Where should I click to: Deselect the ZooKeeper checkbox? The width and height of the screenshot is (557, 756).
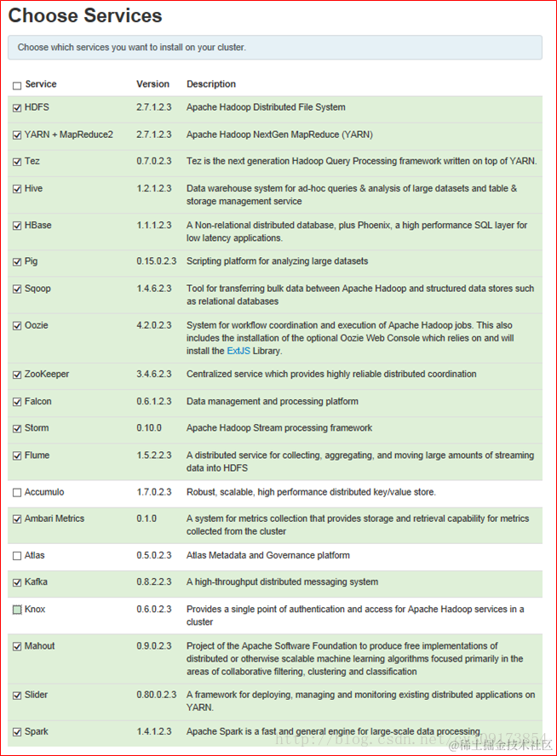(17, 375)
